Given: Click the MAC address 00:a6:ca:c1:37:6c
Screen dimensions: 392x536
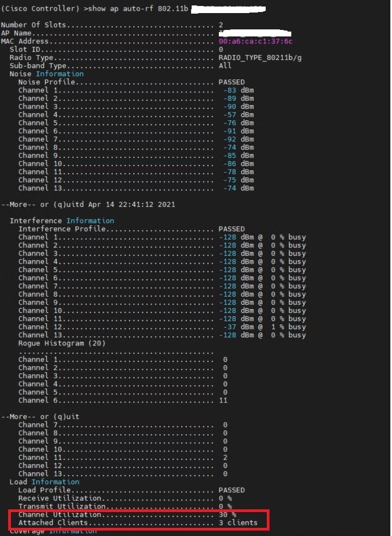Looking at the screenshot, I should click(x=255, y=41).
